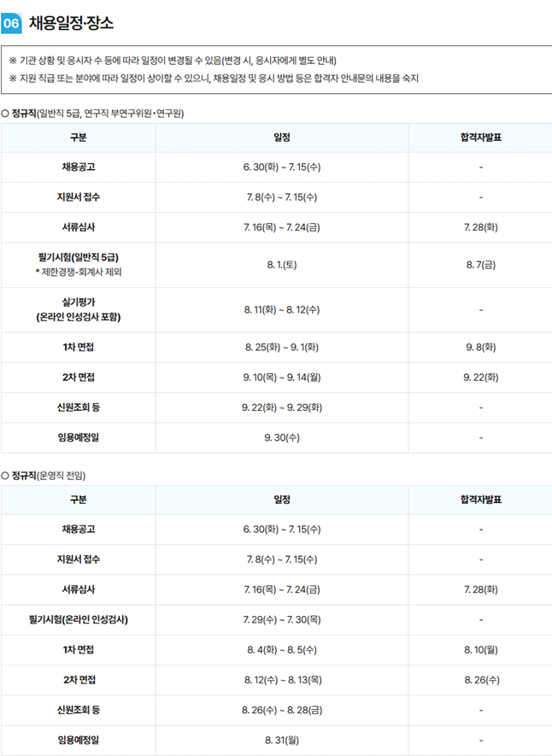The image size is (552, 756).
Task: Click the 합격자발표 header in first table
Action: click(480, 138)
